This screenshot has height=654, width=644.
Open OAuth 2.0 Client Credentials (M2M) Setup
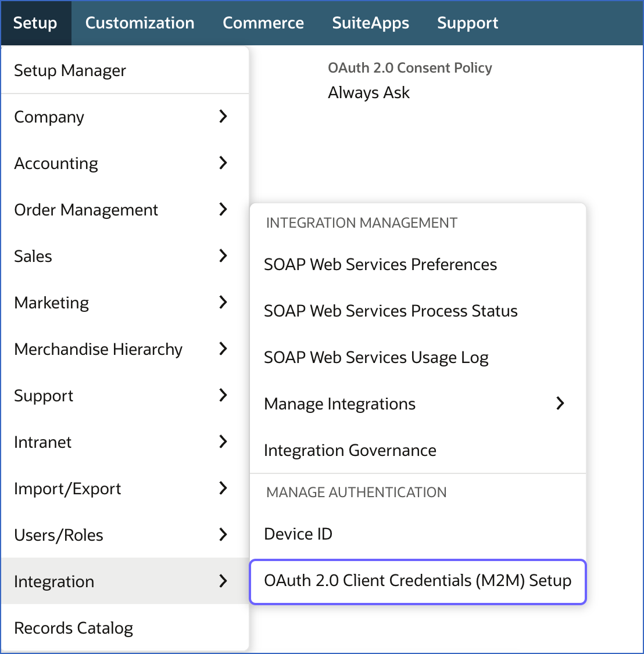[417, 581]
